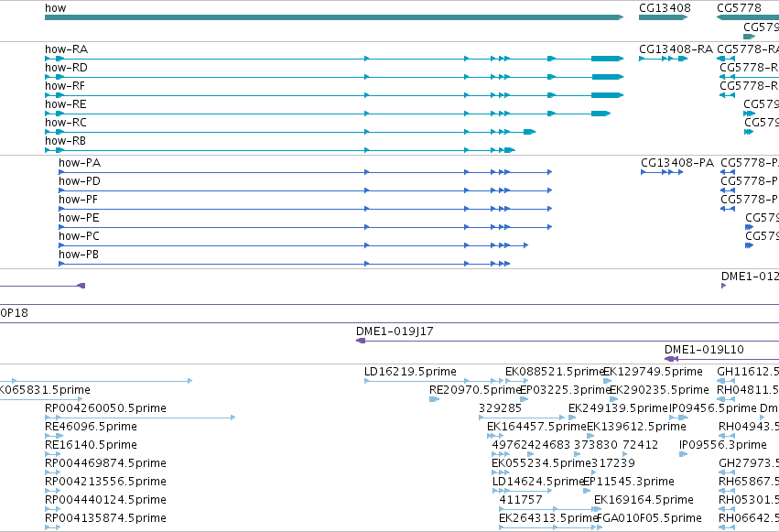
Task: Click the how-RA transcript label
Action: click(x=66, y=49)
